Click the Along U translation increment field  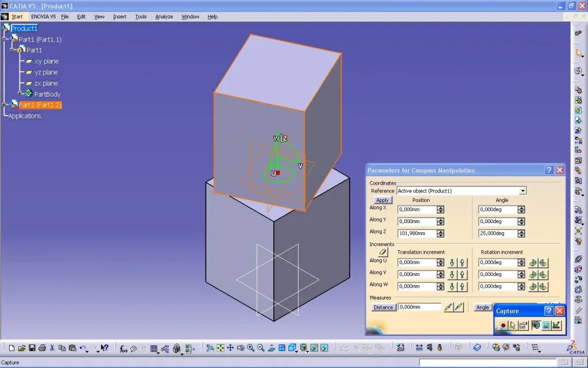click(x=417, y=262)
